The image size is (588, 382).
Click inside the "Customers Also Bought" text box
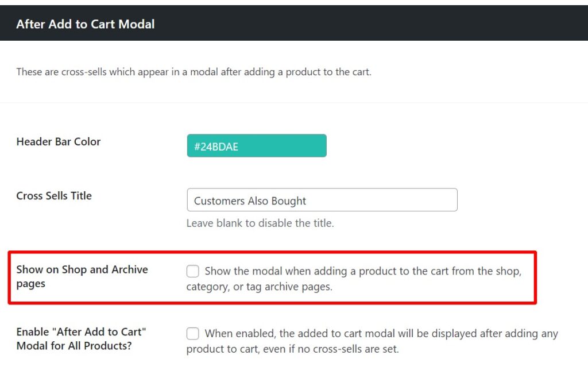tap(322, 200)
